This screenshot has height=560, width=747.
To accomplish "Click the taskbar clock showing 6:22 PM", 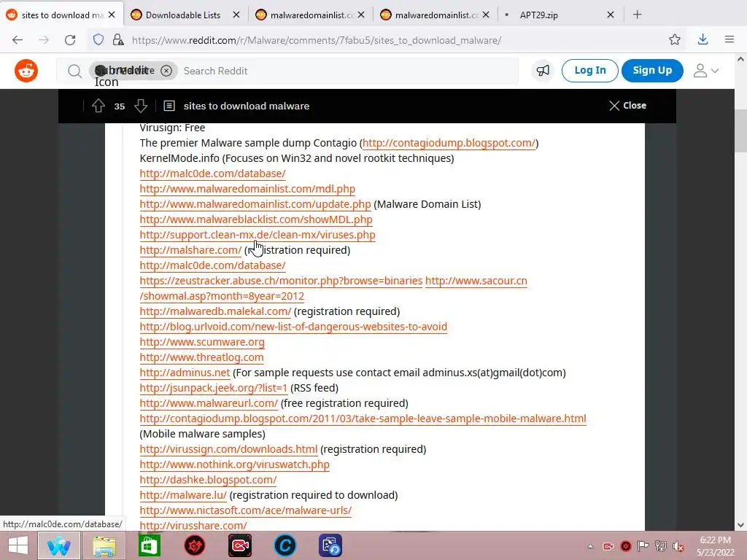I will pyautogui.click(x=715, y=546).
